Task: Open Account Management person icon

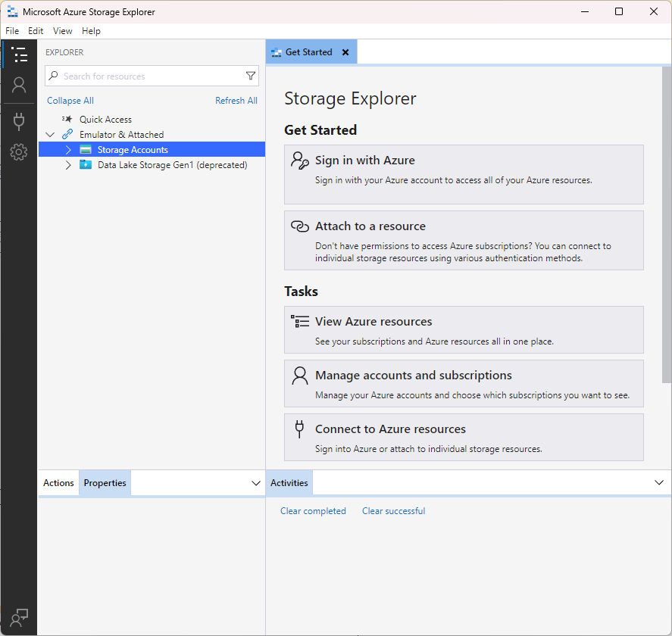Action: point(19,86)
